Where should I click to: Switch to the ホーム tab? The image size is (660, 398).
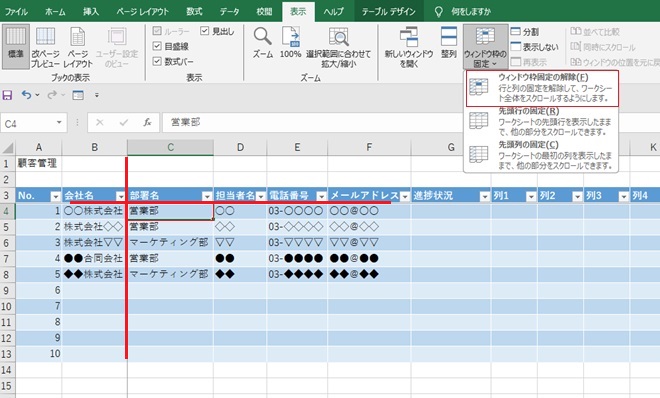(x=55, y=11)
